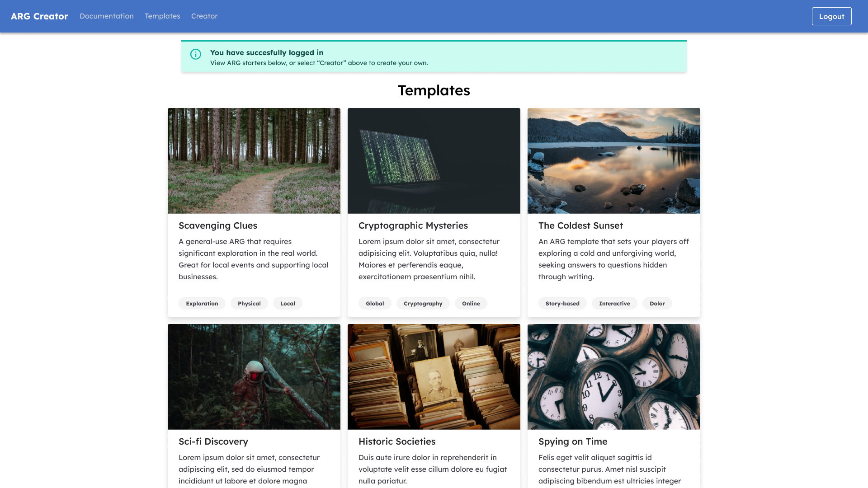Image resolution: width=868 pixels, height=488 pixels.
Task: Select the Sci-fi Discovery title
Action: click(x=213, y=441)
